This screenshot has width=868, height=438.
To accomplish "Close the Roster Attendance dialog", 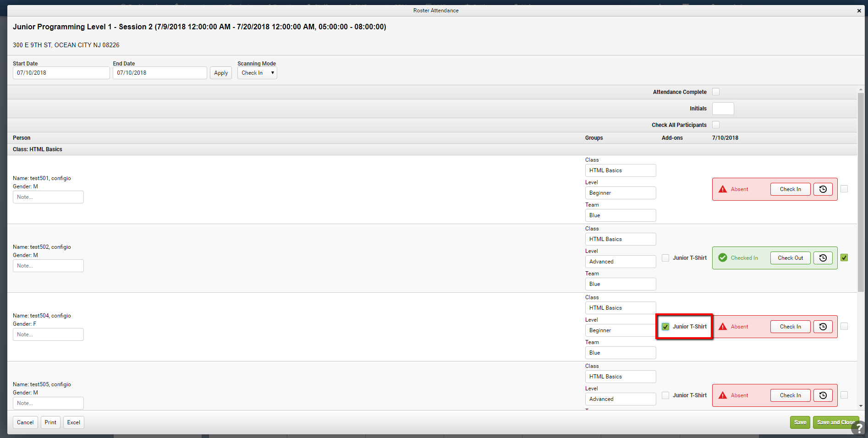I will click(x=859, y=11).
